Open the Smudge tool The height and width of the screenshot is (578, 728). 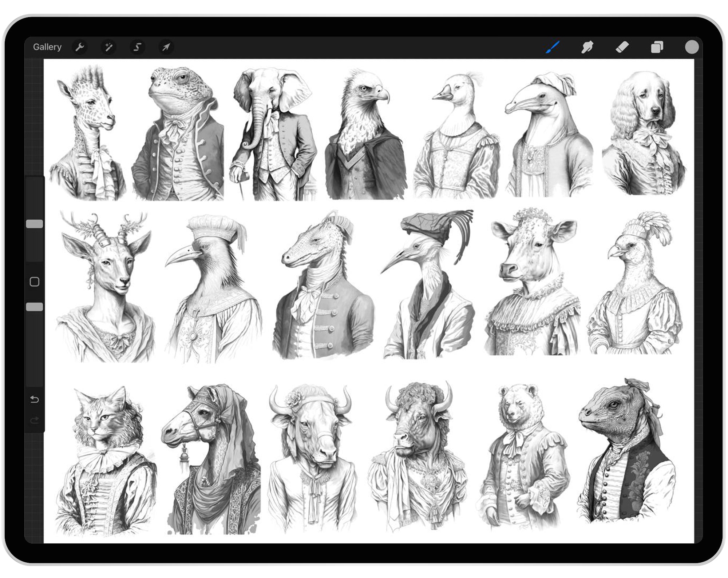587,47
